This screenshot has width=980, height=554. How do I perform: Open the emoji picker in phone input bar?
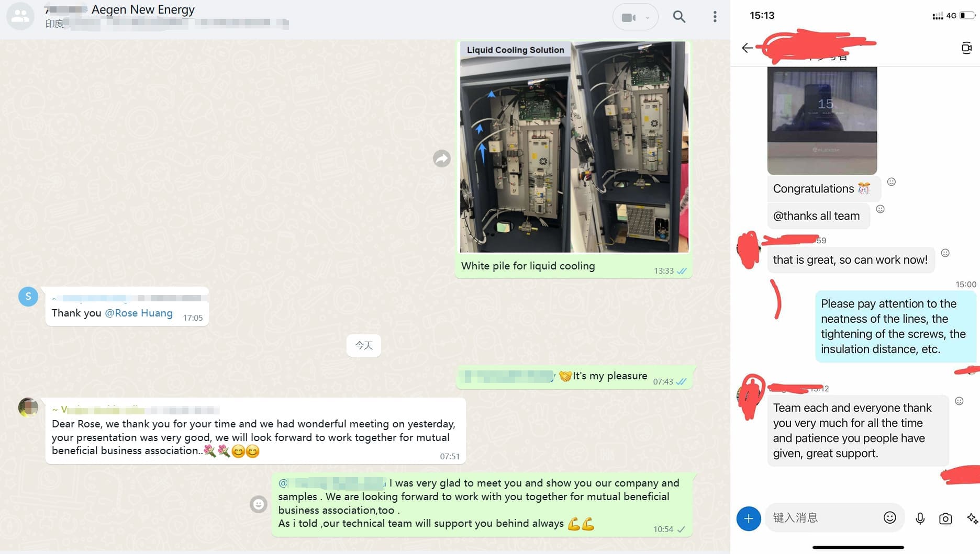click(x=889, y=518)
